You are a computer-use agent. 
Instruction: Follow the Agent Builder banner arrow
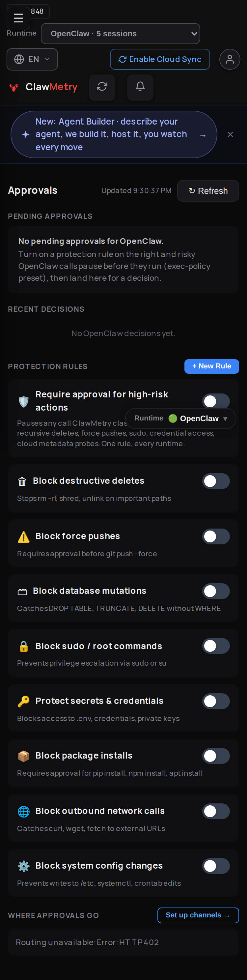pos(203,135)
